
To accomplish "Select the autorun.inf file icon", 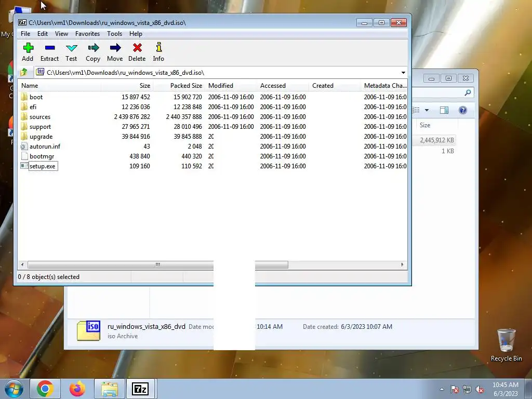I will (24, 146).
